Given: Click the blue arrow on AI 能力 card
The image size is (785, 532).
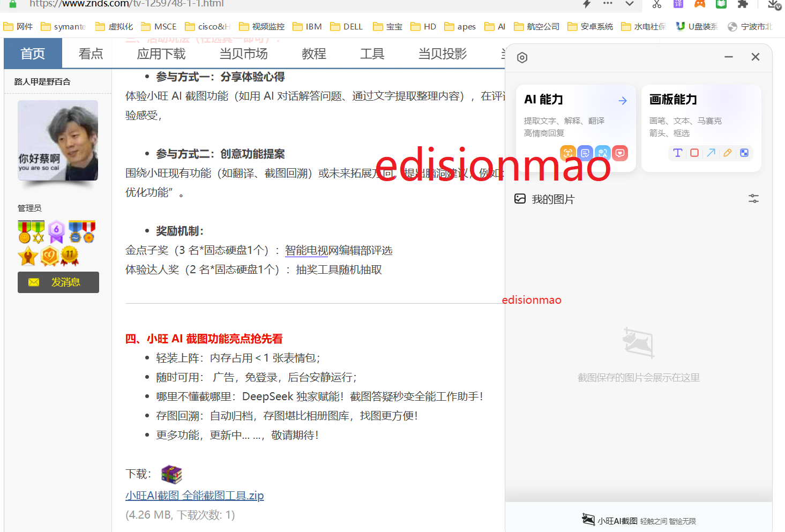Looking at the screenshot, I should click(623, 100).
